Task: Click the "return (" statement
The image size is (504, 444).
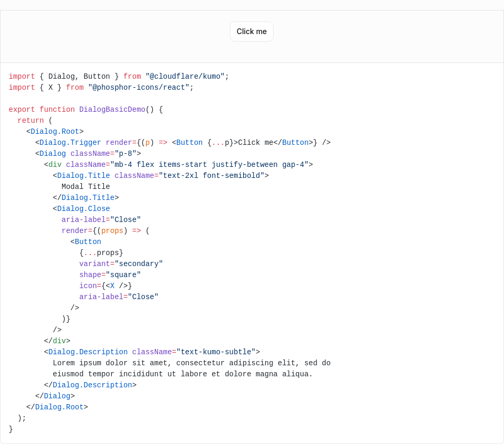Action: pyautogui.click(x=35, y=121)
